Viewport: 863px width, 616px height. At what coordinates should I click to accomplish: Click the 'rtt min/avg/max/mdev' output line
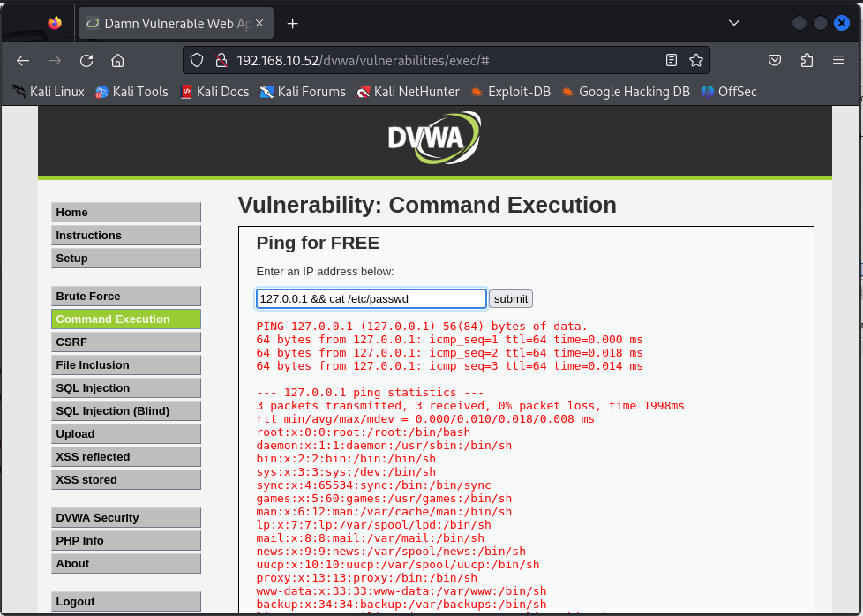coord(425,419)
